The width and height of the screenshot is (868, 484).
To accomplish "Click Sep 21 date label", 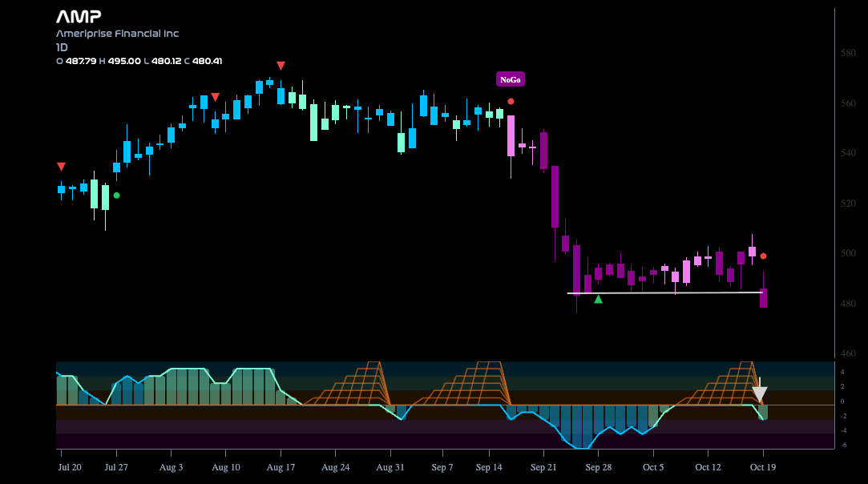I will [x=543, y=467].
